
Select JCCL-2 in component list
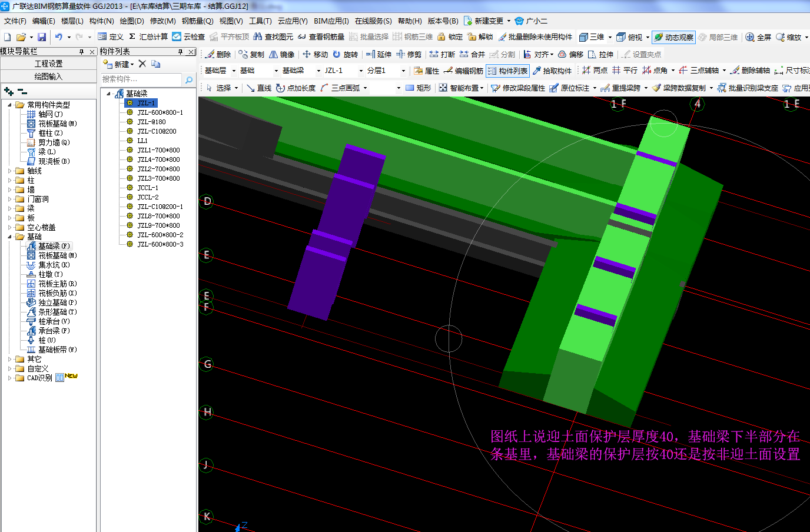coord(148,197)
